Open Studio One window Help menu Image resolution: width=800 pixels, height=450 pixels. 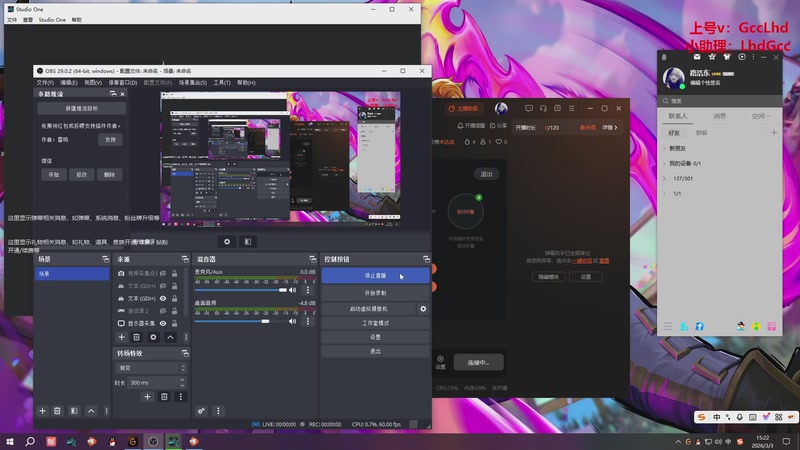77,20
